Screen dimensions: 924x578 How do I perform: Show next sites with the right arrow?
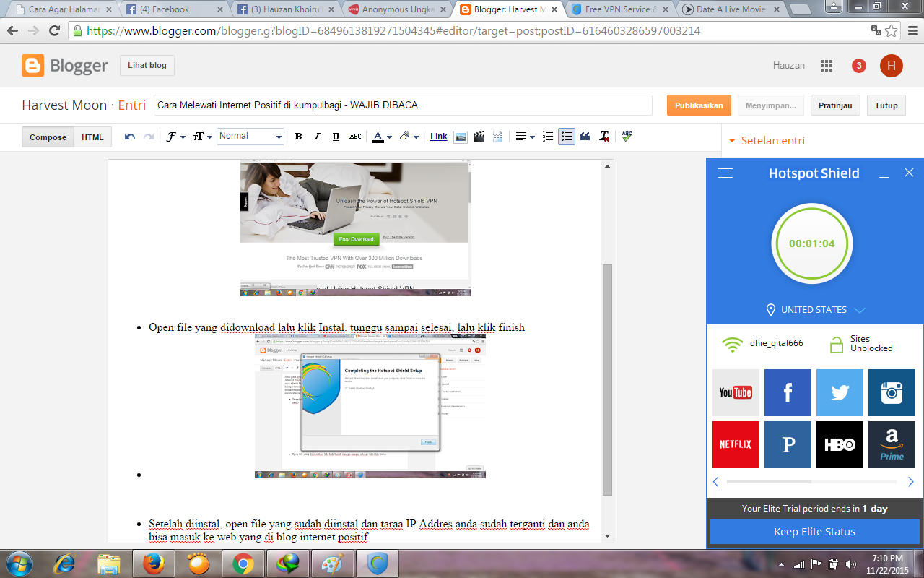click(x=910, y=481)
